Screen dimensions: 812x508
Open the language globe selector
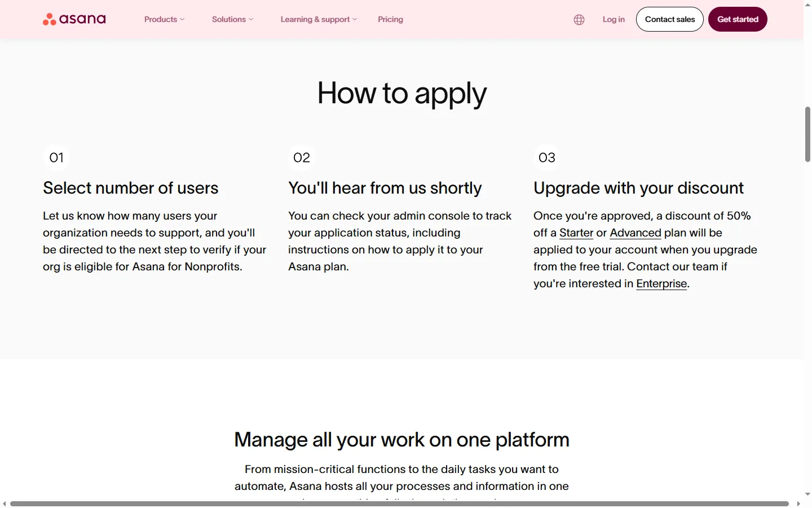click(579, 20)
